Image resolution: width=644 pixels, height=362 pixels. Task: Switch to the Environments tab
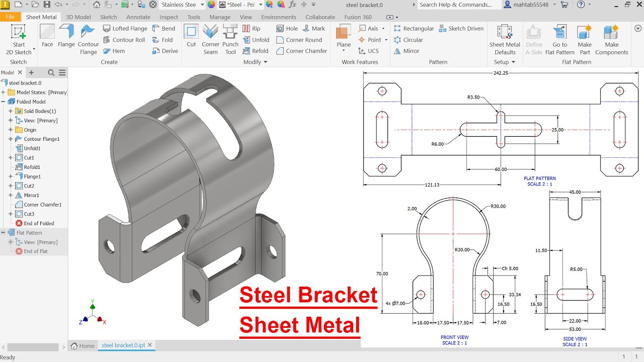click(x=279, y=17)
